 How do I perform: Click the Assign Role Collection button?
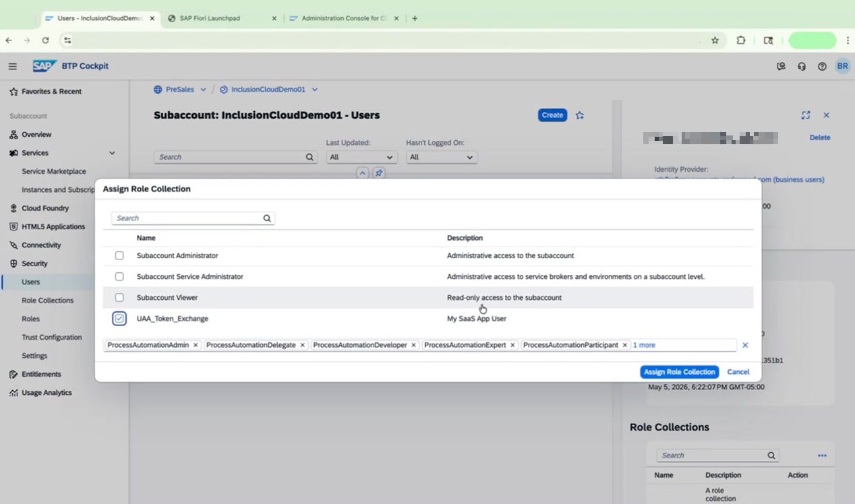[679, 372]
